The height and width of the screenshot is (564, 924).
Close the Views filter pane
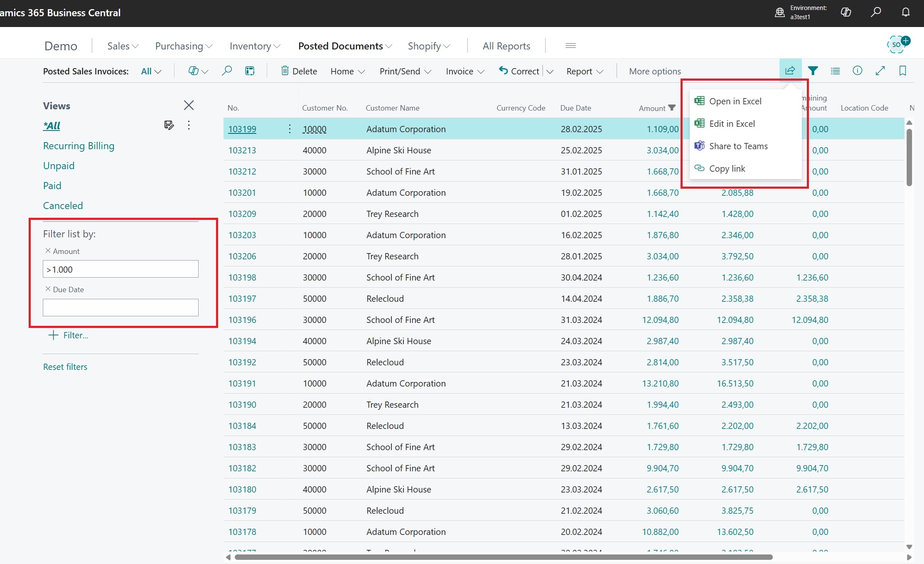point(189,105)
